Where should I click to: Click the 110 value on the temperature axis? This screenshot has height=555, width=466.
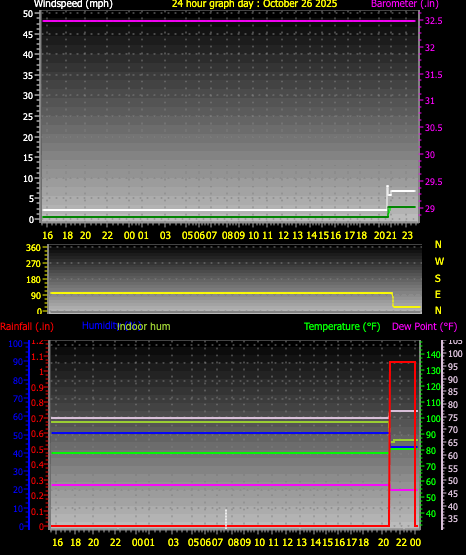433,403
